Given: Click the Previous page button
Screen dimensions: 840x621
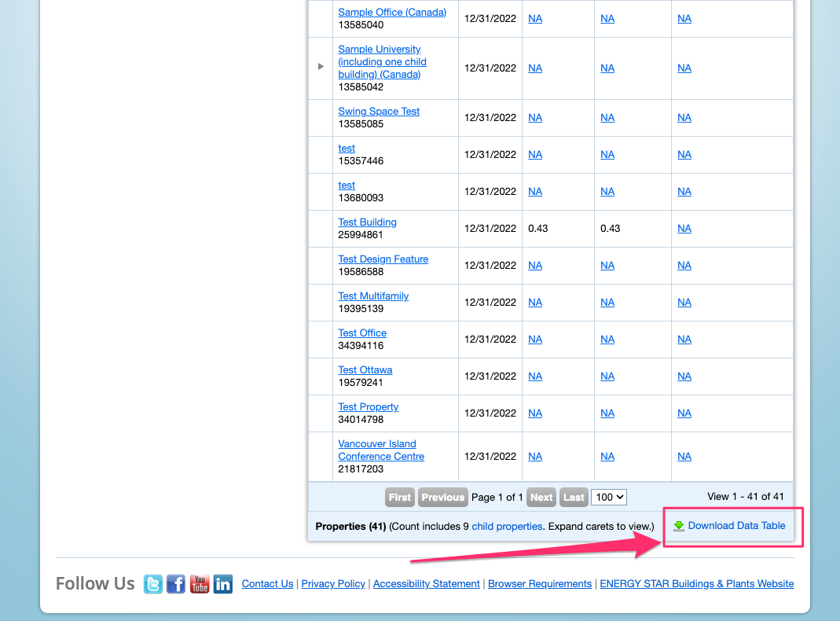Looking at the screenshot, I should [x=442, y=497].
